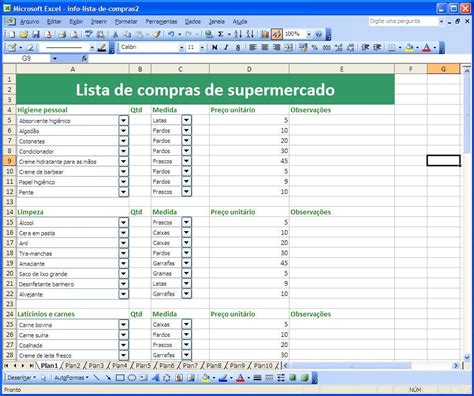This screenshot has width=474, height=396.
Task: Click the 3-D Style icon
Action: click(x=304, y=378)
